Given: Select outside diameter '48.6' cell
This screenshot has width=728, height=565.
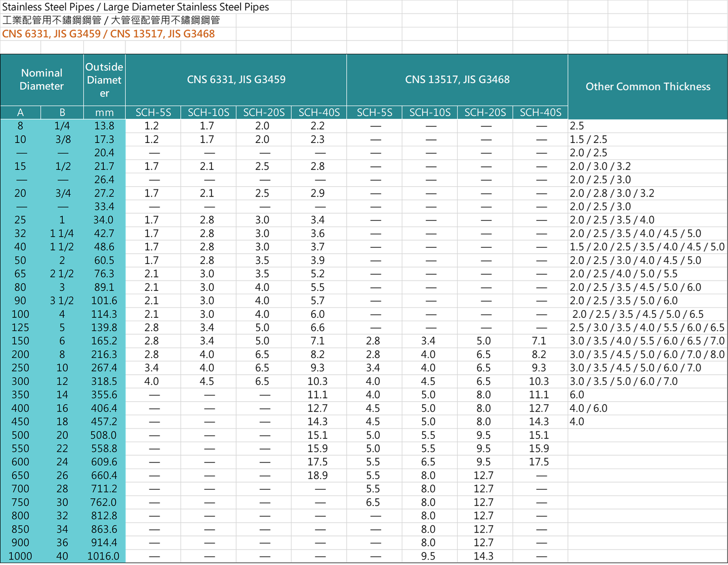Looking at the screenshot, I should [104, 247].
